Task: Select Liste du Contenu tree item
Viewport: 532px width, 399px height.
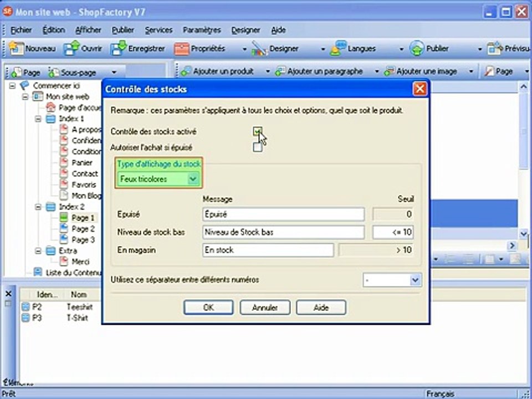Action: click(73, 273)
